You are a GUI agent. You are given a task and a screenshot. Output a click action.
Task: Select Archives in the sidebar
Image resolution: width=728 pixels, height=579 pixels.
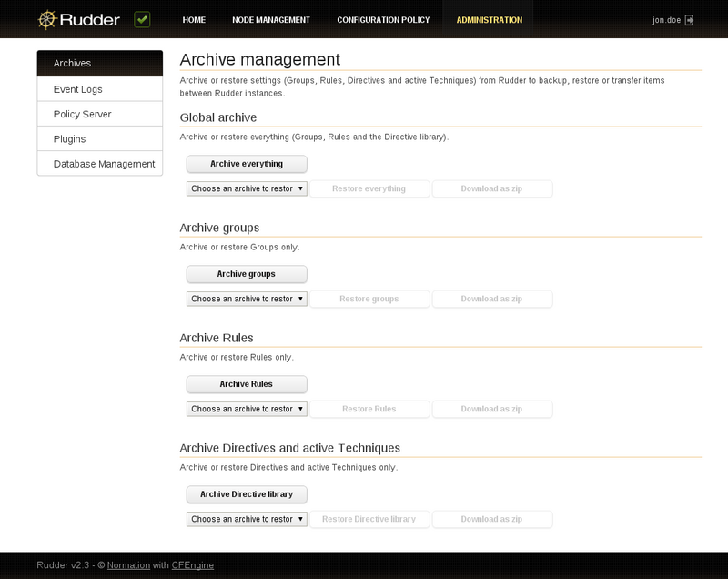point(100,63)
